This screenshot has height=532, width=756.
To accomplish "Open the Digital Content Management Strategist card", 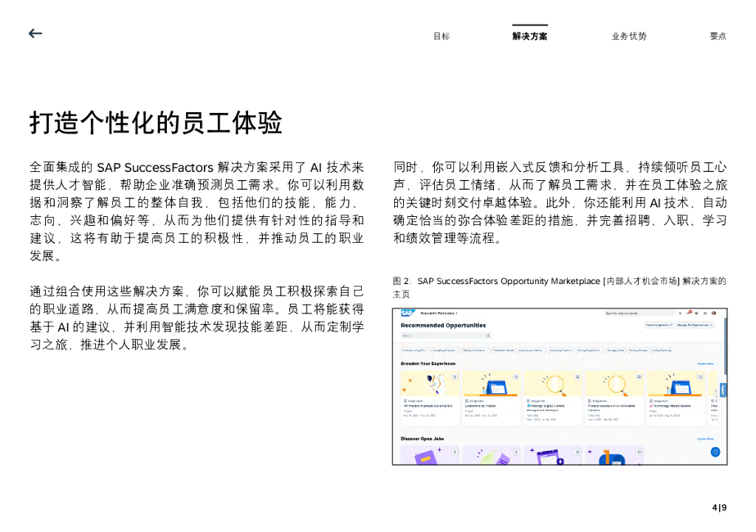I will point(553,398).
